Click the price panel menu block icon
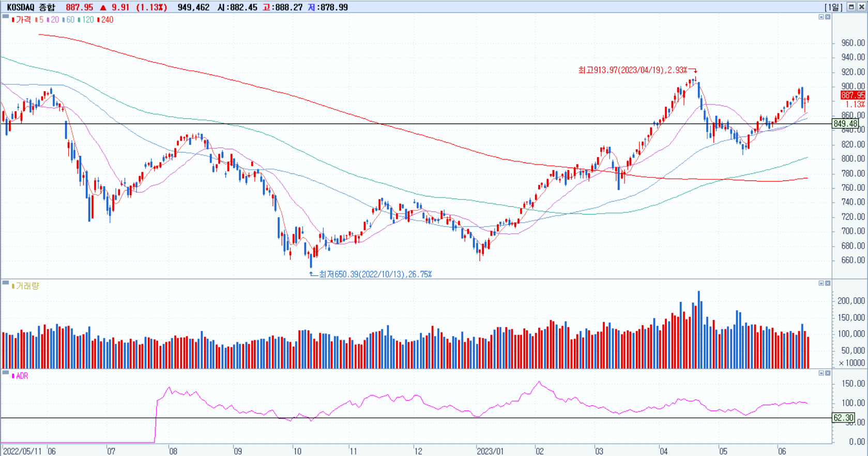868x456 pixels. pos(6,17)
